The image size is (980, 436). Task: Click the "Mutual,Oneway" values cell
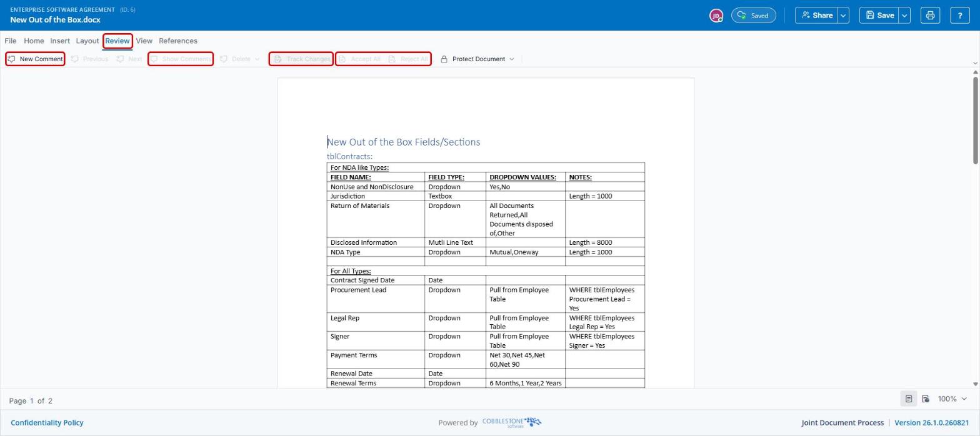[x=526, y=252]
